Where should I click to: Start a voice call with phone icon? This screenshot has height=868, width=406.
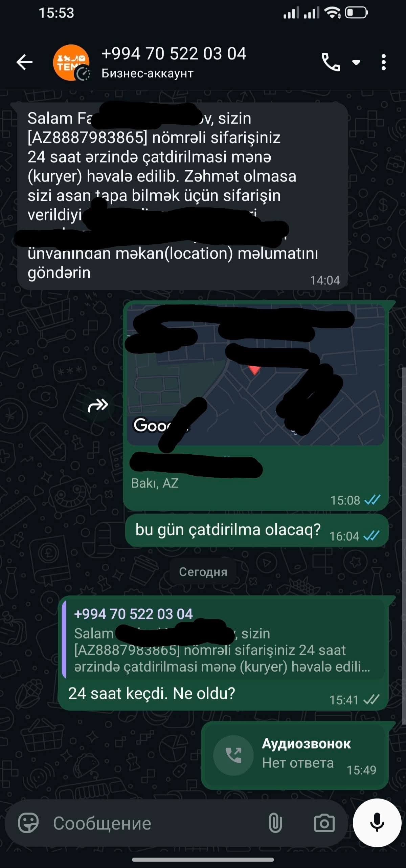pyautogui.click(x=331, y=62)
